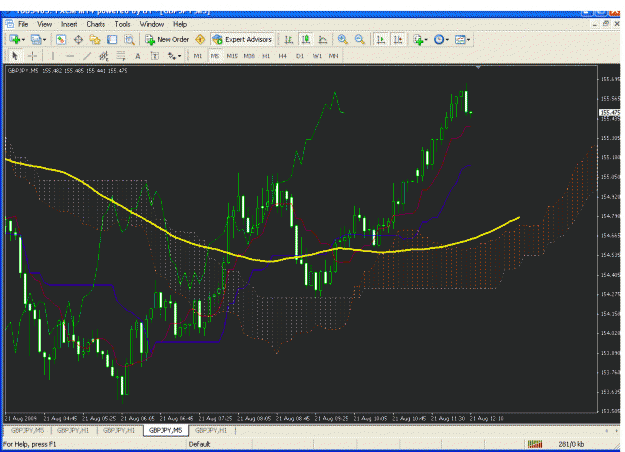The width and height of the screenshot is (625, 452).
Task: Select the M5 timeframe button
Action: [215, 56]
